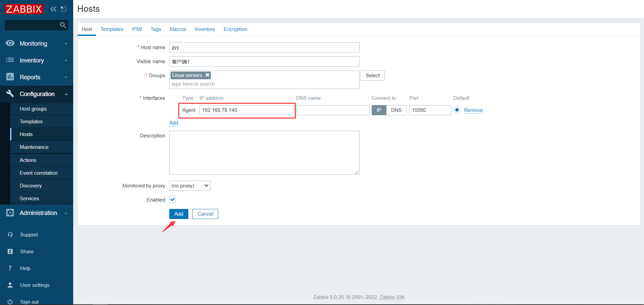Click the Add interface link
The image size is (644, 305).
(x=174, y=123)
